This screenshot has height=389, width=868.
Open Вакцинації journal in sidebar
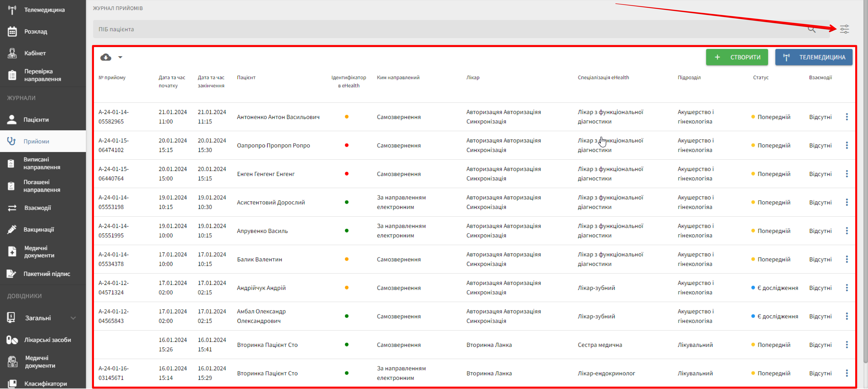click(43, 230)
